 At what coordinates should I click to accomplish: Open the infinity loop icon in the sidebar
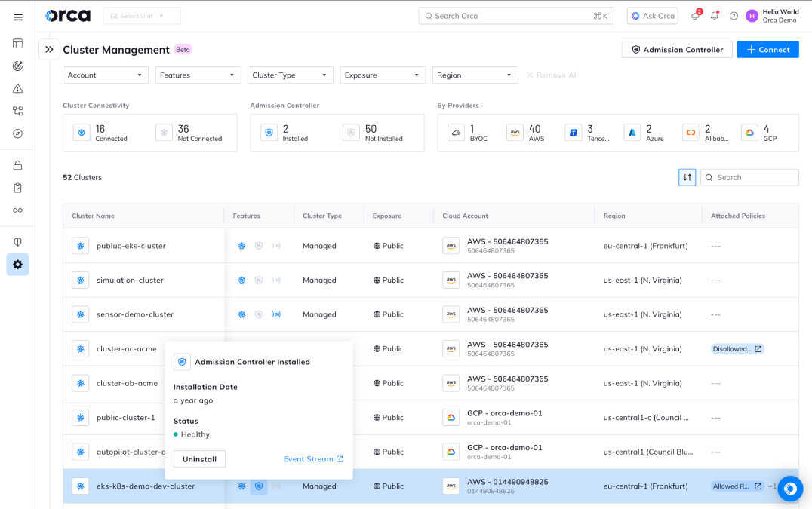point(17,210)
